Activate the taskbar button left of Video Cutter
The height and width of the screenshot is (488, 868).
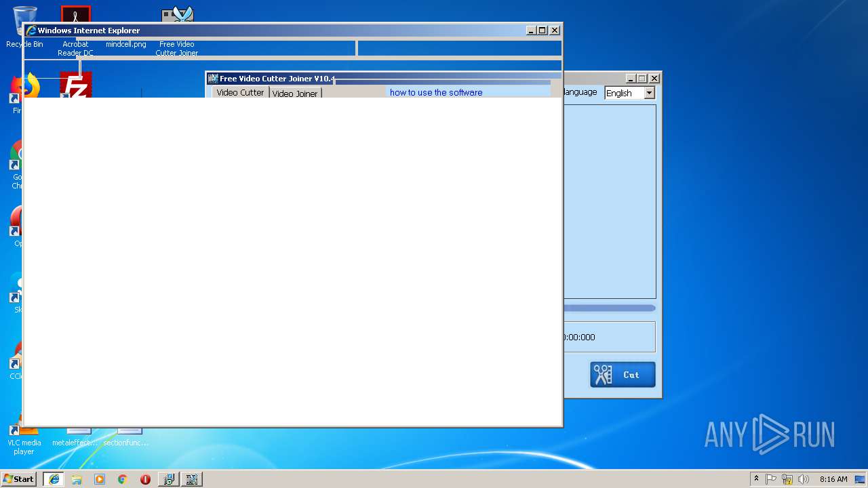(x=168, y=479)
